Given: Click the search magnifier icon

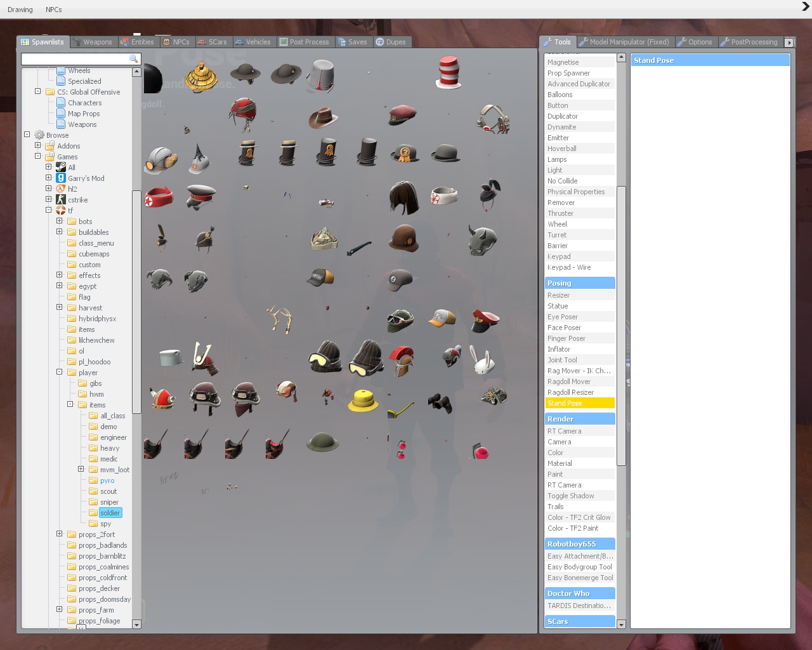Looking at the screenshot, I should coord(133,58).
